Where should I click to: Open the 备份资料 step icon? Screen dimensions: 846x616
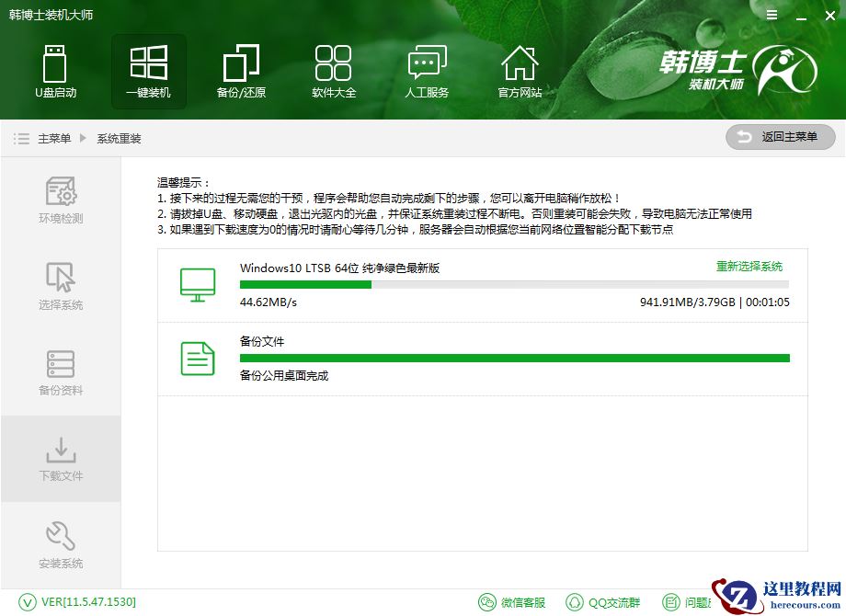[61, 366]
